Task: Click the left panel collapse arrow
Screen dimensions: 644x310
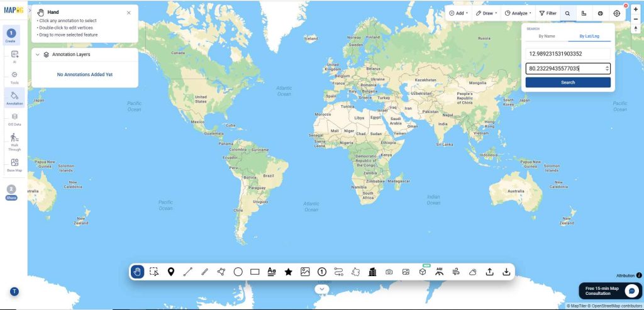Action: tap(30, 10)
